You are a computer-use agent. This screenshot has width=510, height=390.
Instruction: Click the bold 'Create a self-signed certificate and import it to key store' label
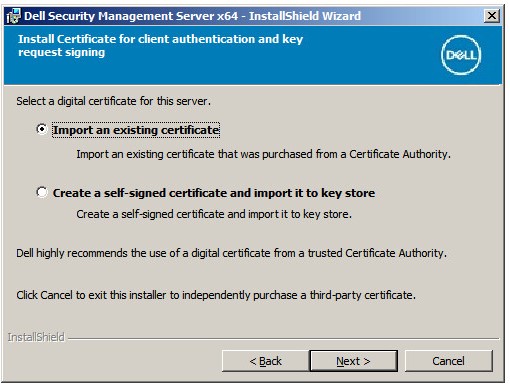[214, 193]
